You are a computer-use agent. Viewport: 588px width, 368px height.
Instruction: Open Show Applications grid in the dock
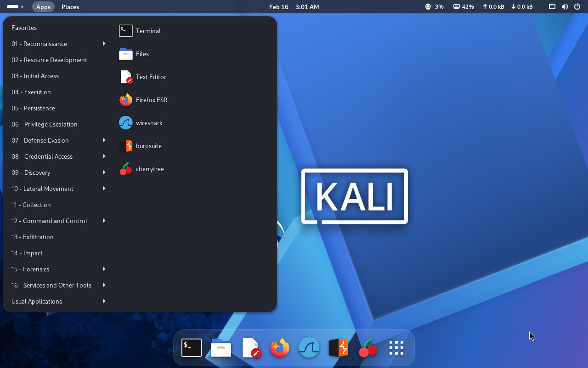396,348
